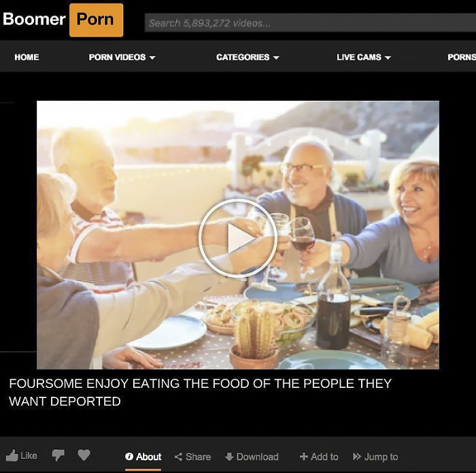
Task: Play the video with center play button
Action: (x=238, y=238)
